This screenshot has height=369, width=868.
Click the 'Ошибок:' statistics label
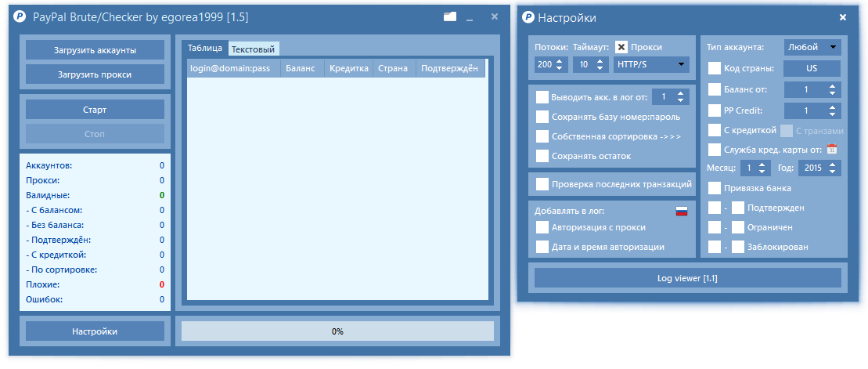pyautogui.click(x=45, y=299)
